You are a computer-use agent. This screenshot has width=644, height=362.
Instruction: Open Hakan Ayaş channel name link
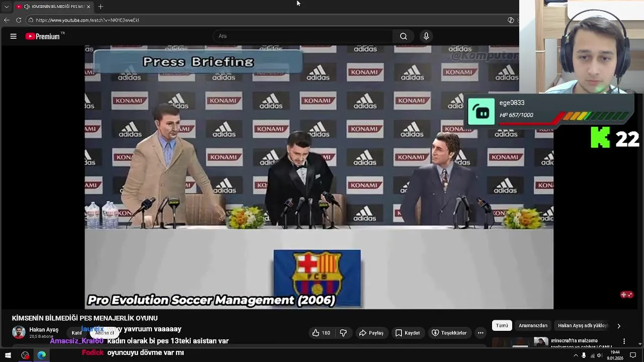click(44, 330)
